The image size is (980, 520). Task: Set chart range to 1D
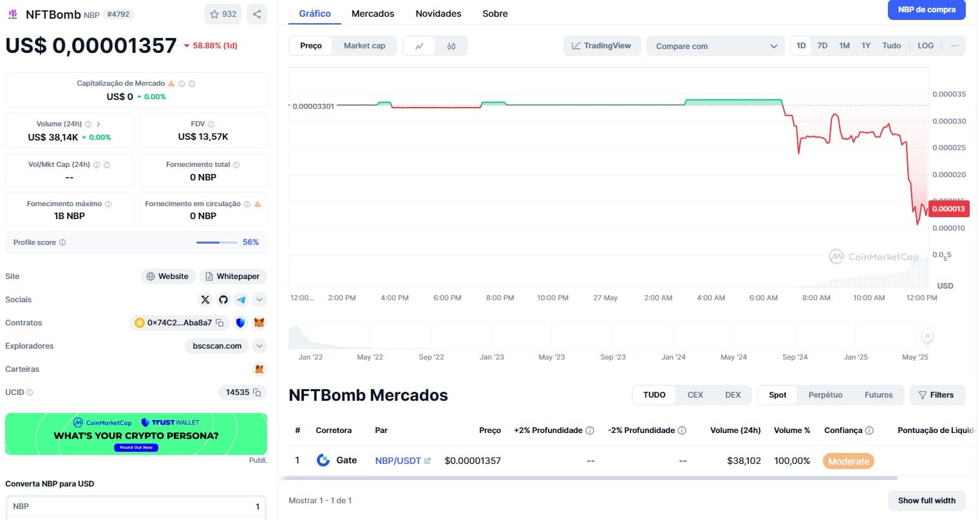point(801,46)
